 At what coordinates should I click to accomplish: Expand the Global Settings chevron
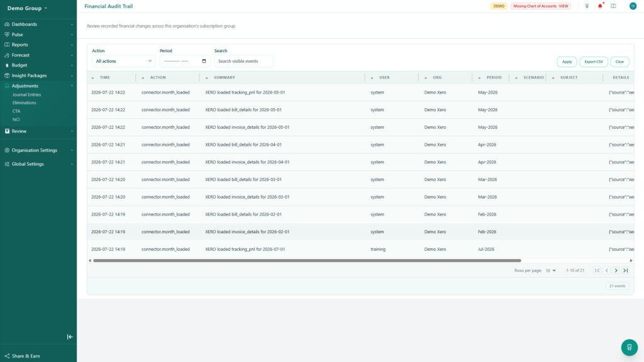tap(72, 164)
